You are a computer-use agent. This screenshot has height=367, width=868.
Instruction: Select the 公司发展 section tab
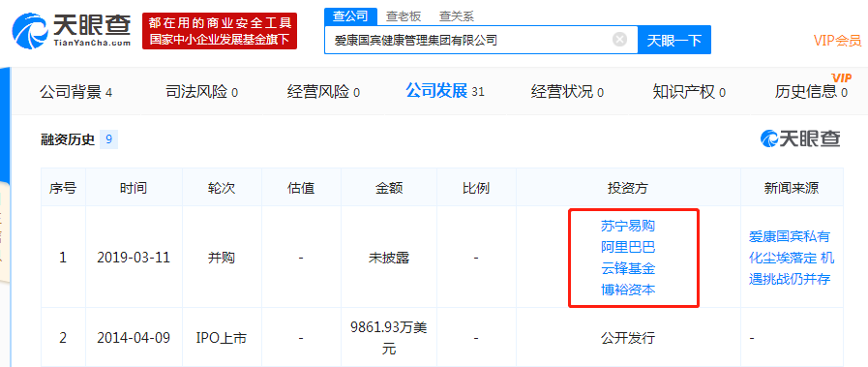pyautogui.click(x=445, y=91)
